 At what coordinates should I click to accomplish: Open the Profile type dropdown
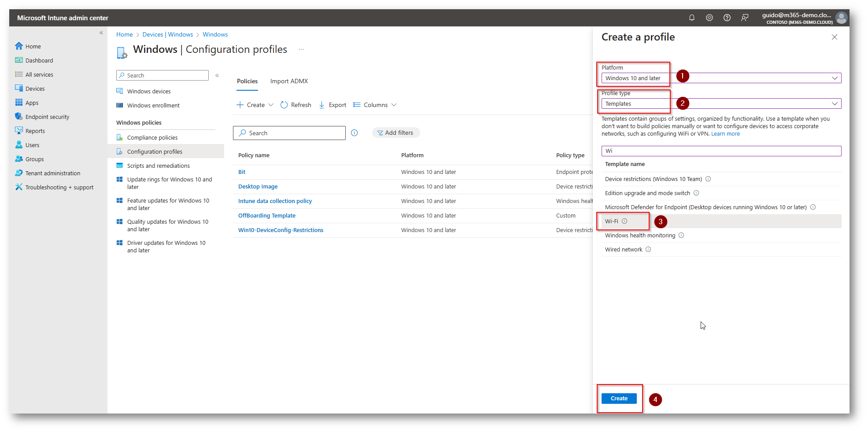pos(721,103)
